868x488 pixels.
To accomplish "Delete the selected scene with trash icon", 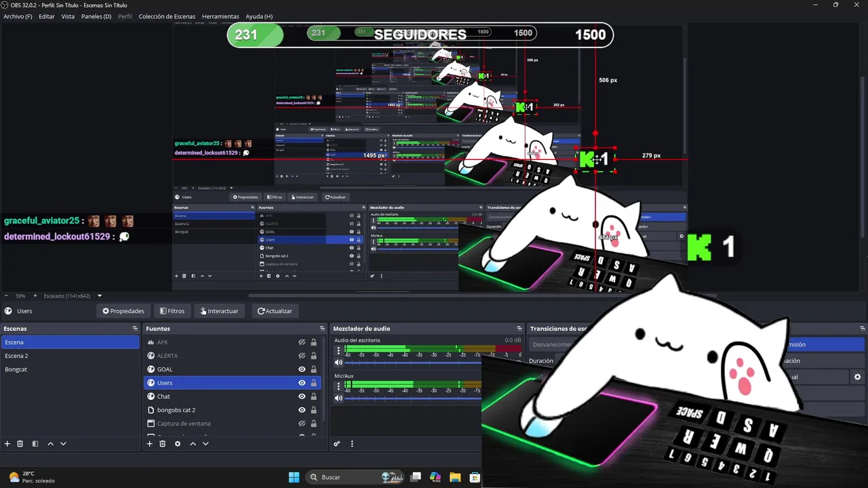I will click(20, 444).
